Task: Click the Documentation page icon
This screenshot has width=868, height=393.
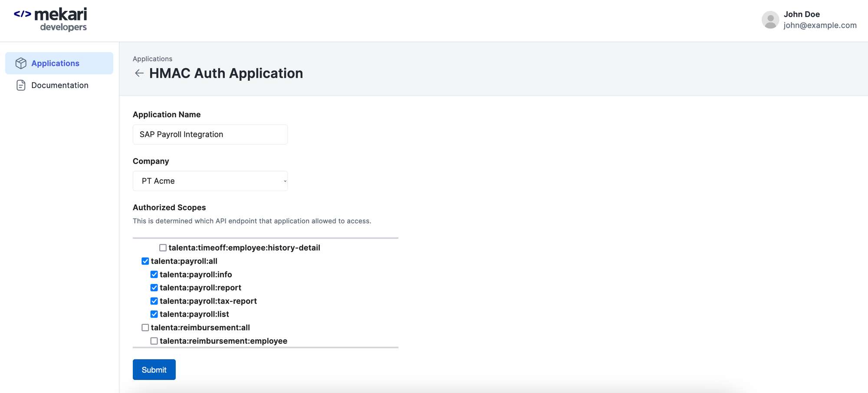Action: (x=21, y=85)
